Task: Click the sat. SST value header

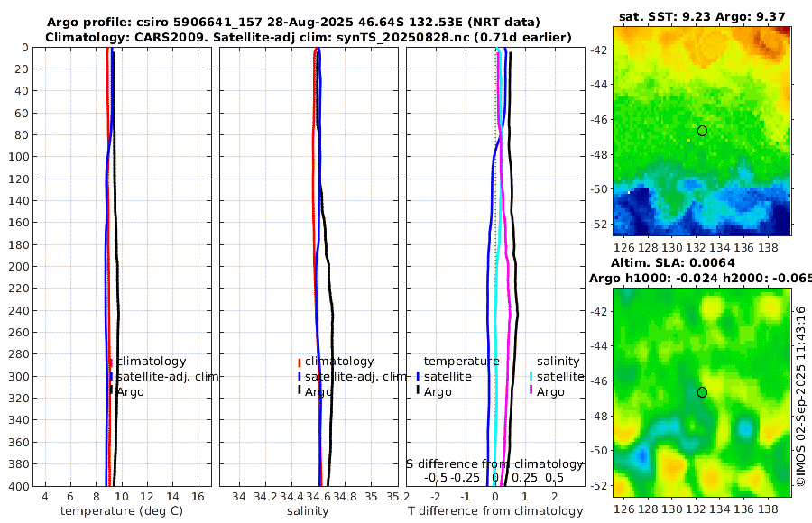Action: coord(702,16)
